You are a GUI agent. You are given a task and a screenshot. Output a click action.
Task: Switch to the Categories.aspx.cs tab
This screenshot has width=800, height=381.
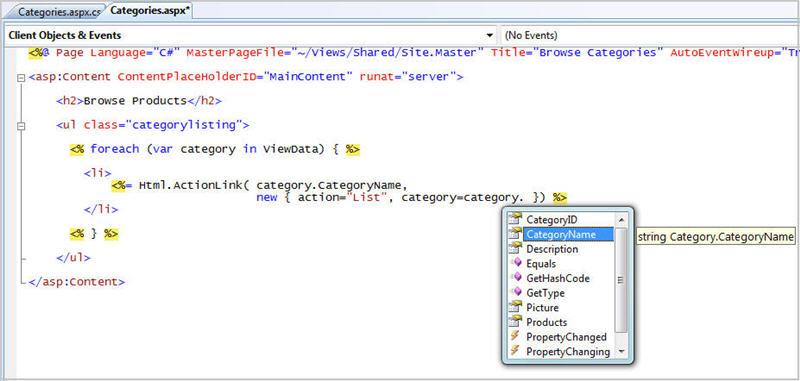[59, 12]
